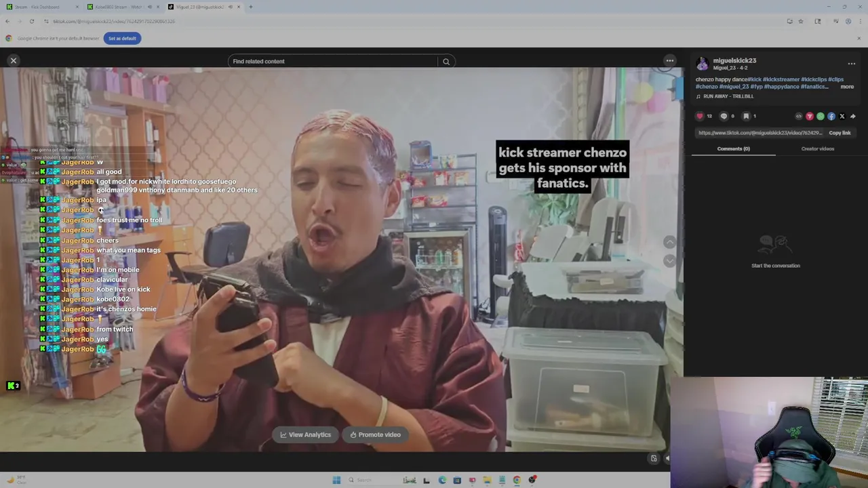This screenshot has width=868, height=488.
Task: Go to previous video with the up chevron
Action: pyautogui.click(x=669, y=242)
